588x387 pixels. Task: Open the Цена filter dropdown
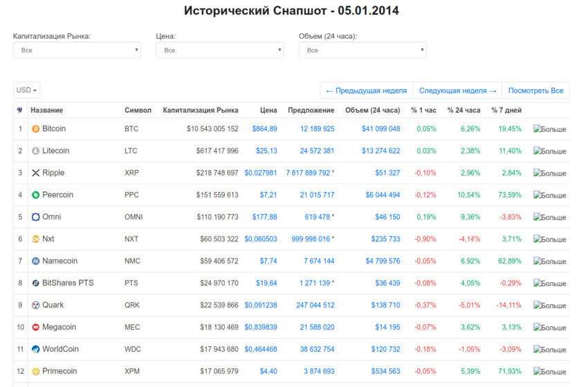[220, 50]
